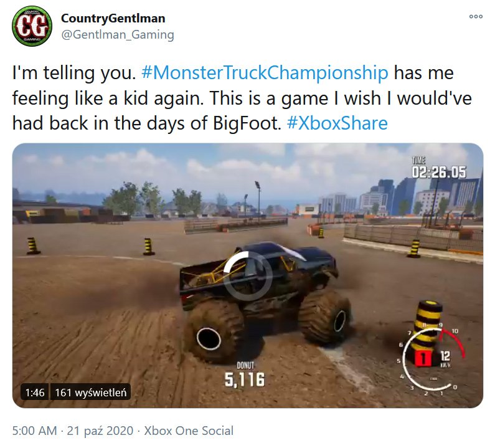The image size is (495, 448).
Task: Click the Xbox One Social source link
Action: pyautogui.click(x=189, y=431)
